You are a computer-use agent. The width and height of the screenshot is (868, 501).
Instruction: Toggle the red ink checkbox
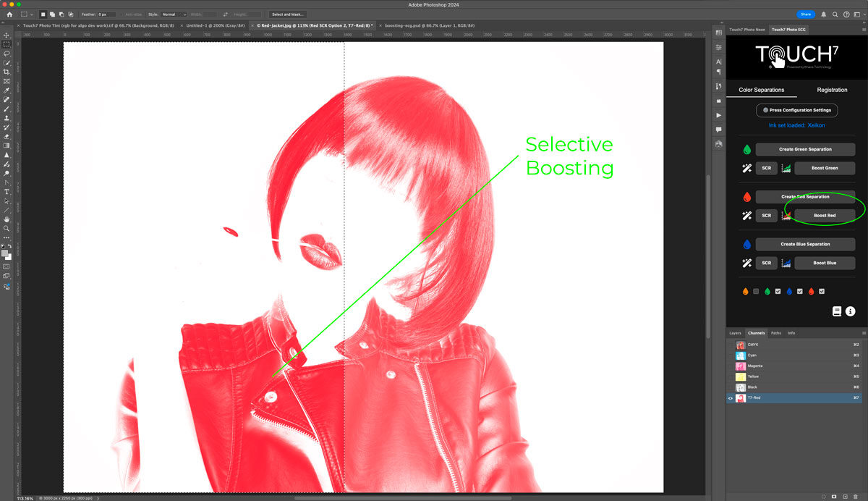(821, 292)
